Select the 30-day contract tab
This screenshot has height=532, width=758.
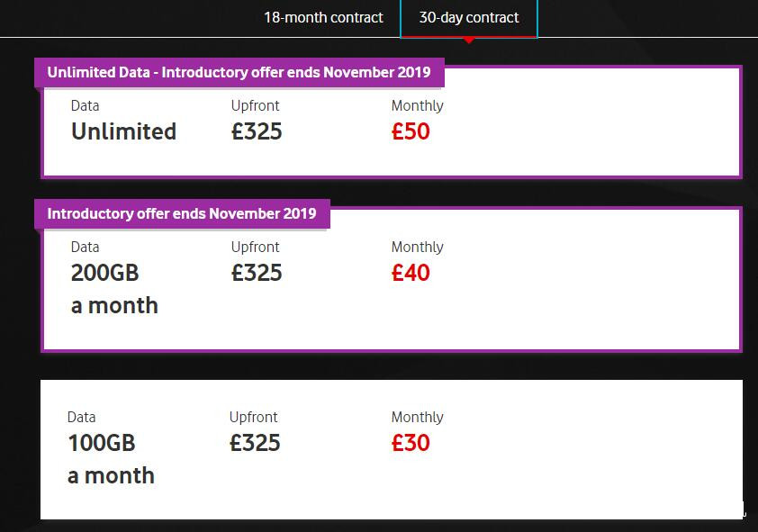click(468, 18)
